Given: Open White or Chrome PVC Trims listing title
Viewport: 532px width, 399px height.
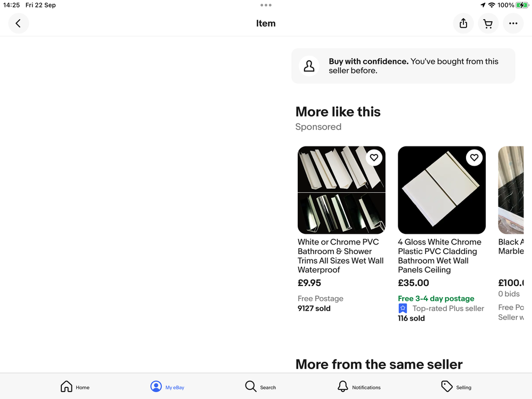Looking at the screenshot, I should pos(340,256).
